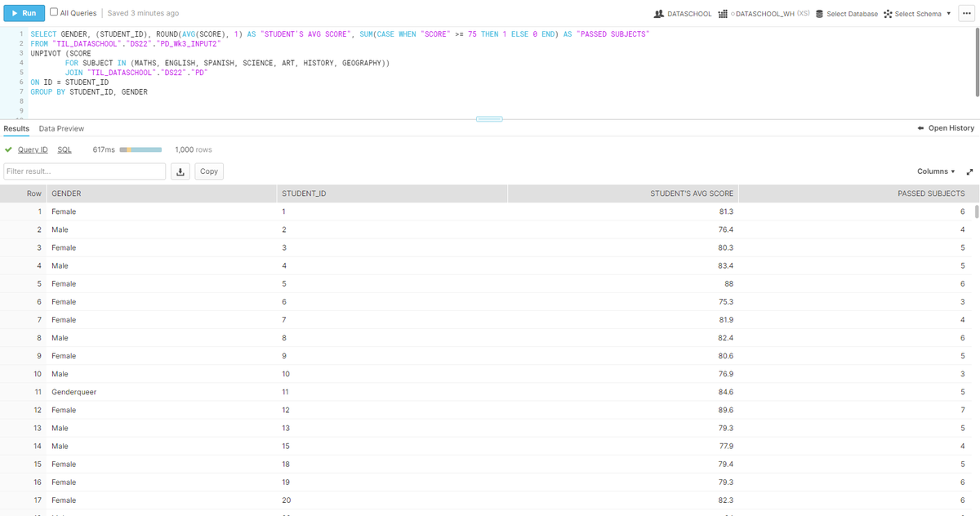The height and width of the screenshot is (516, 980).
Task: Click the results pane splitter handle
Action: click(x=488, y=120)
